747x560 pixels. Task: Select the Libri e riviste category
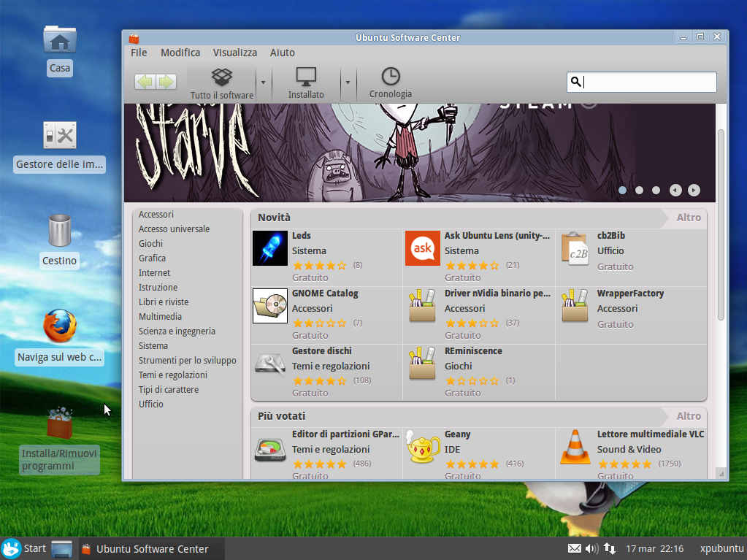[x=164, y=302]
